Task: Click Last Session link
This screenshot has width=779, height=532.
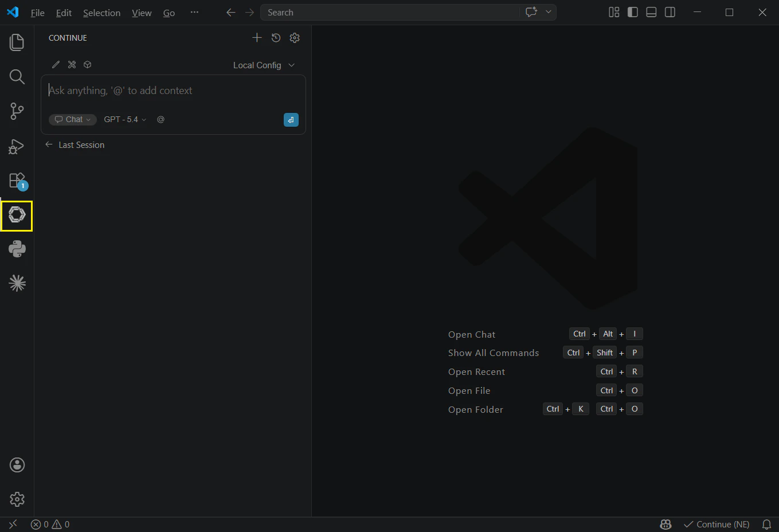Action: coord(75,145)
